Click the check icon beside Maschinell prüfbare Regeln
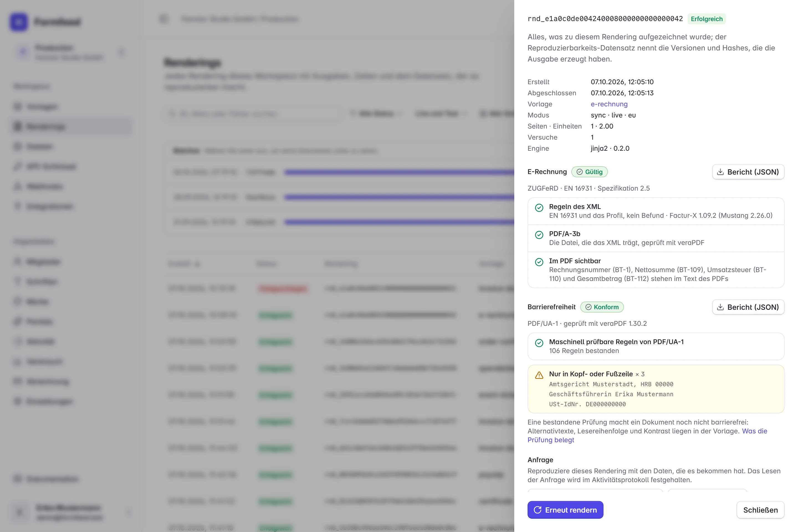This screenshot has width=798, height=532. [539, 343]
